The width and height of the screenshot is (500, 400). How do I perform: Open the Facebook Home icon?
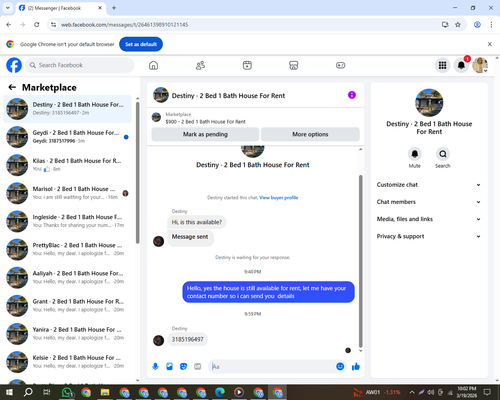[153, 65]
